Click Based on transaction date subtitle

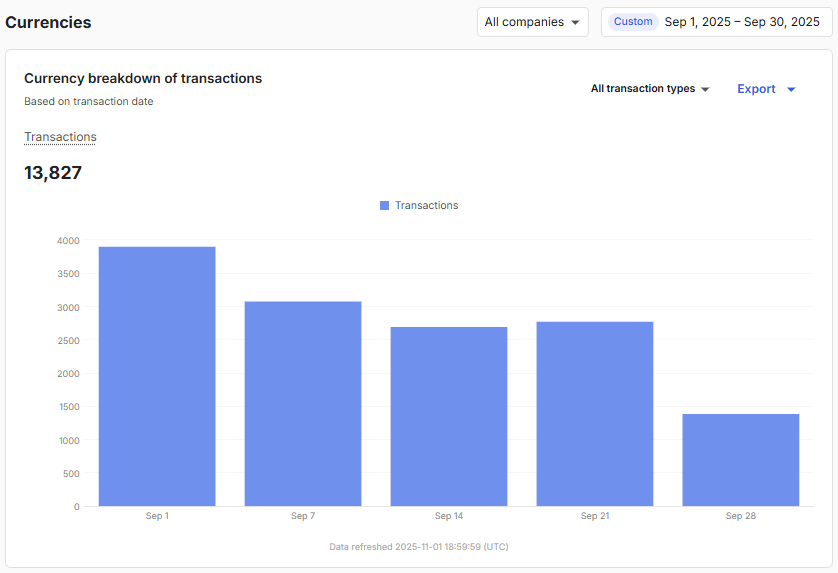point(89,102)
